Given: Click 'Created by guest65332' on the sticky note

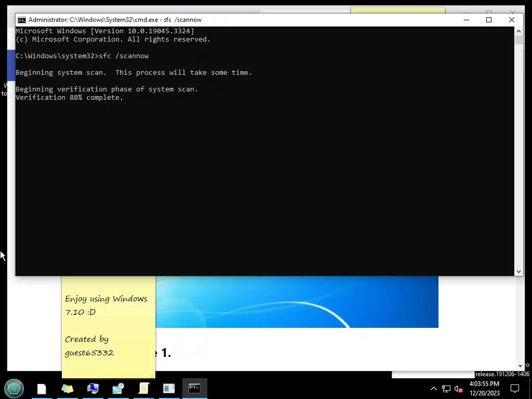Looking at the screenshot, I should (89, 345).
